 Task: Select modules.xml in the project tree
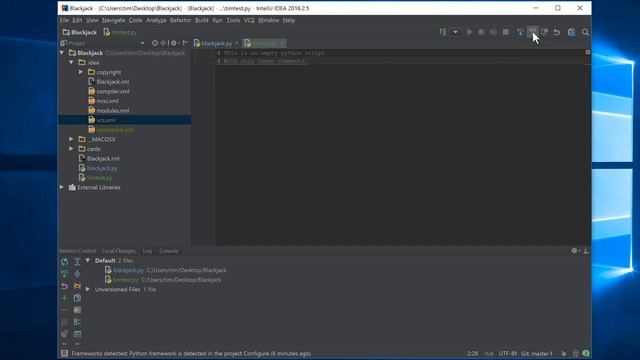(x=113, y=111)
